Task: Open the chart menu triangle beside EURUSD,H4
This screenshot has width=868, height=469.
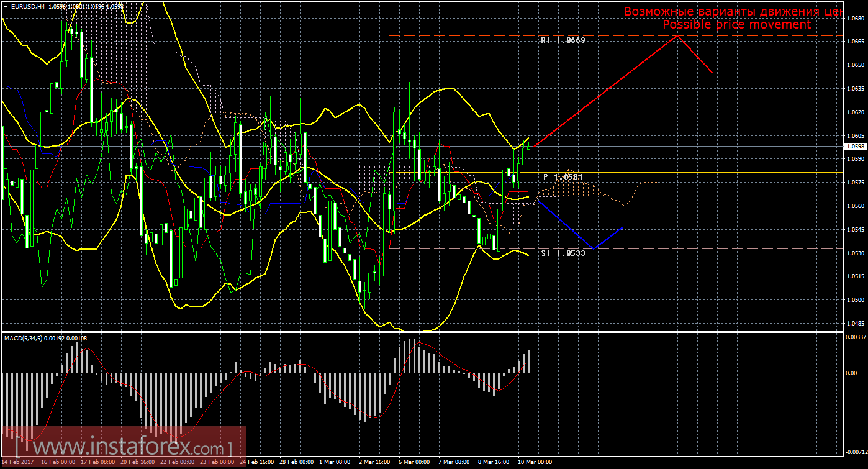Action: 6,6
